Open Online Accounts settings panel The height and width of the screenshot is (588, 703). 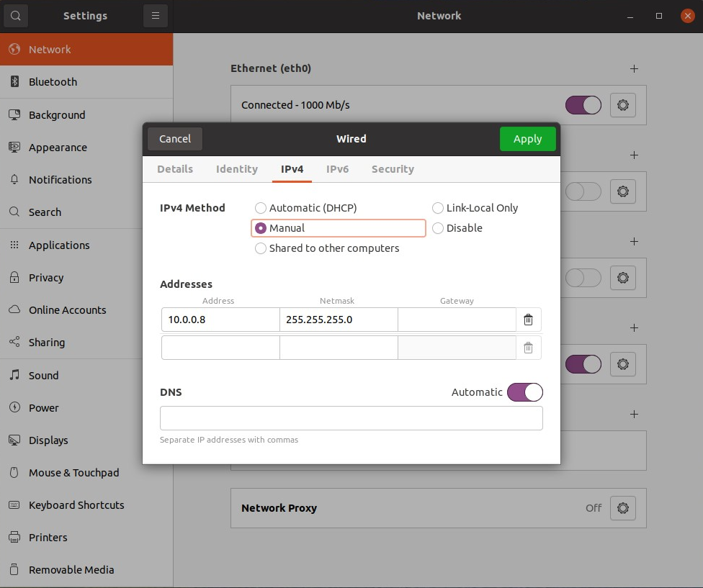[x=86, y=309]
